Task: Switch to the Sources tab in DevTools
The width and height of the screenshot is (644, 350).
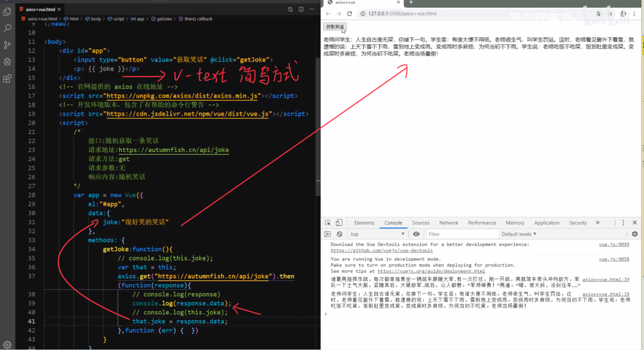Action: click(x=421, y=223)
